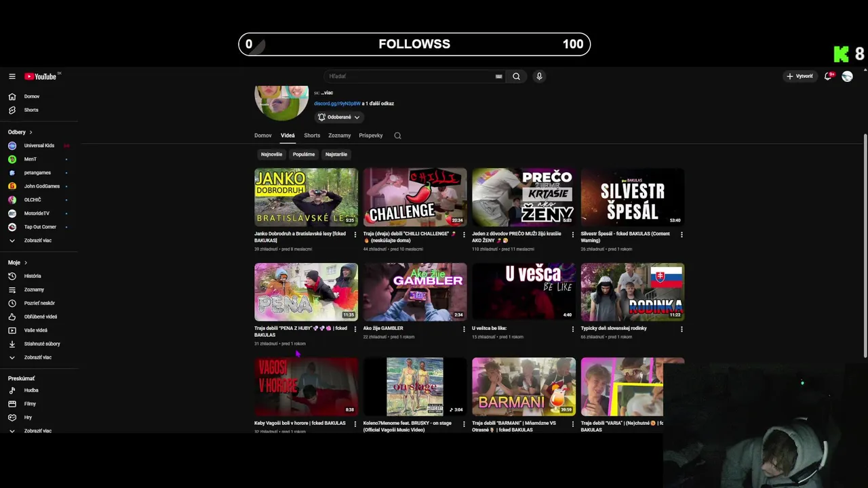Open options menu for U vešťca video

point(573,329)
